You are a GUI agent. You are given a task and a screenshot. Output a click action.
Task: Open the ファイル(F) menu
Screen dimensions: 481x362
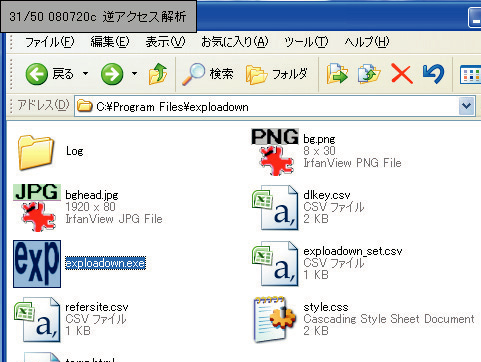pos(50,42)
